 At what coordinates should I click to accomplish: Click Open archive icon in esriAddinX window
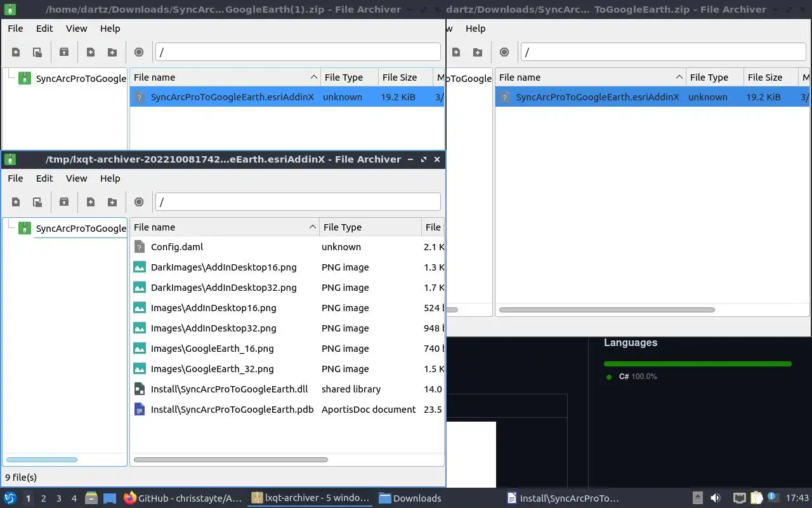pos(37,202)
